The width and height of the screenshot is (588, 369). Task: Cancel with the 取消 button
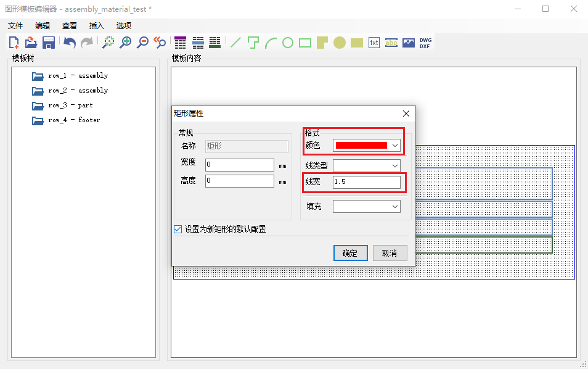390,253
